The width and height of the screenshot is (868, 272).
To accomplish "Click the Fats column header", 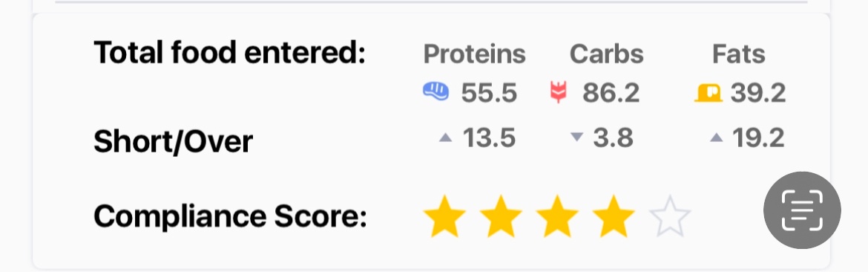I will point(738,54).
